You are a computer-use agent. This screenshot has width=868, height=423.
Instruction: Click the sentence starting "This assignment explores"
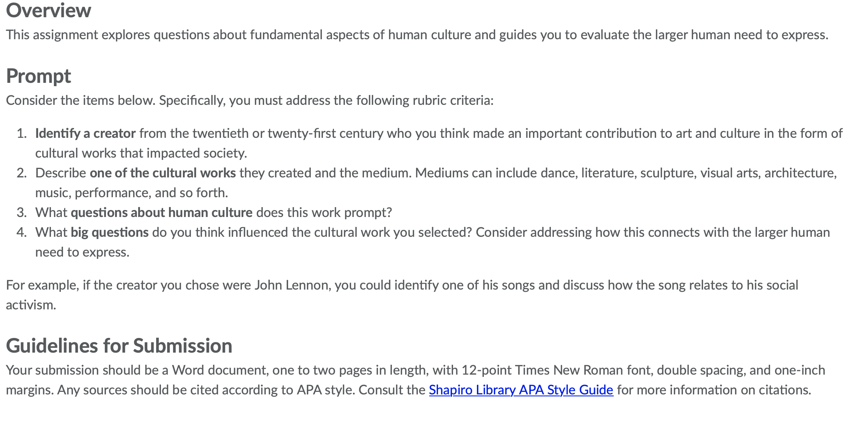(x=417, y=34)
